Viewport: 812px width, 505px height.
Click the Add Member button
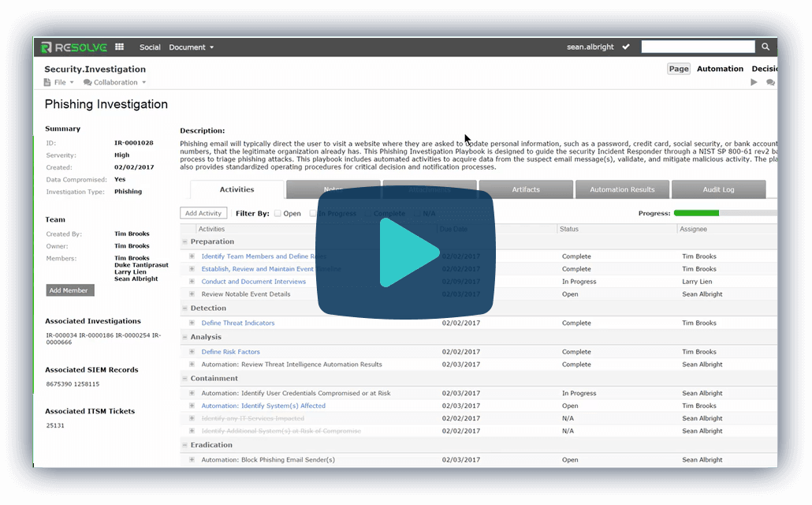[69, 290]
